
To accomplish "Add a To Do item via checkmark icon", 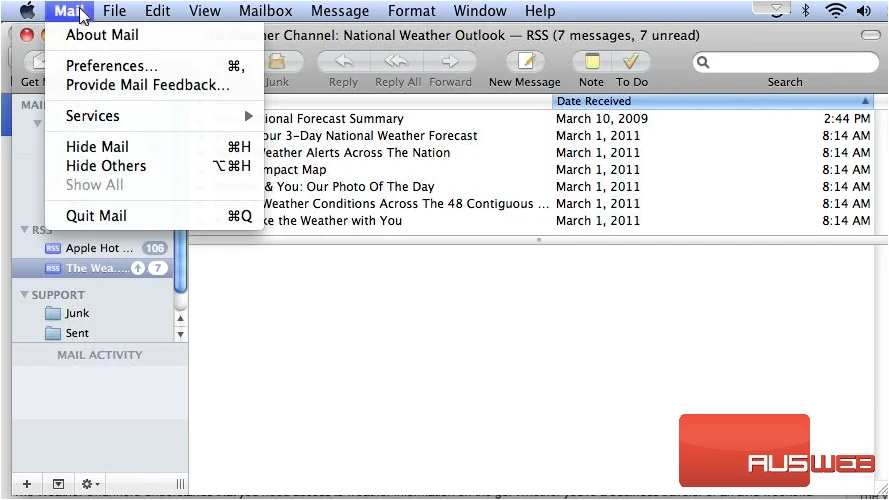I will [x=631, y=61].
